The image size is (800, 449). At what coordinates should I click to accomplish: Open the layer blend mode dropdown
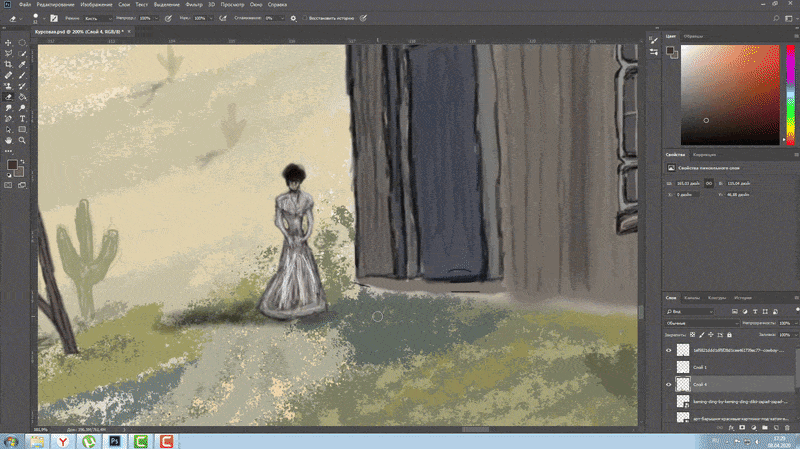pos(702,323)
